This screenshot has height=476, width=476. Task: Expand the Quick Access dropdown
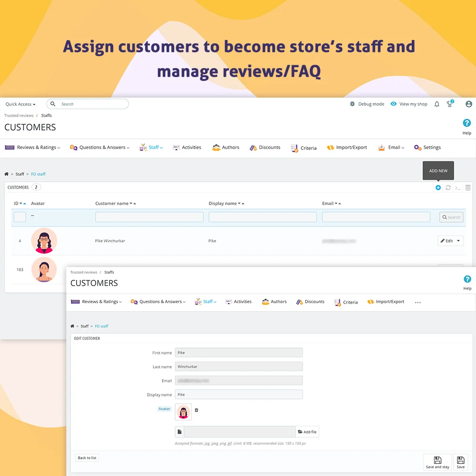(x=20, y=104)
